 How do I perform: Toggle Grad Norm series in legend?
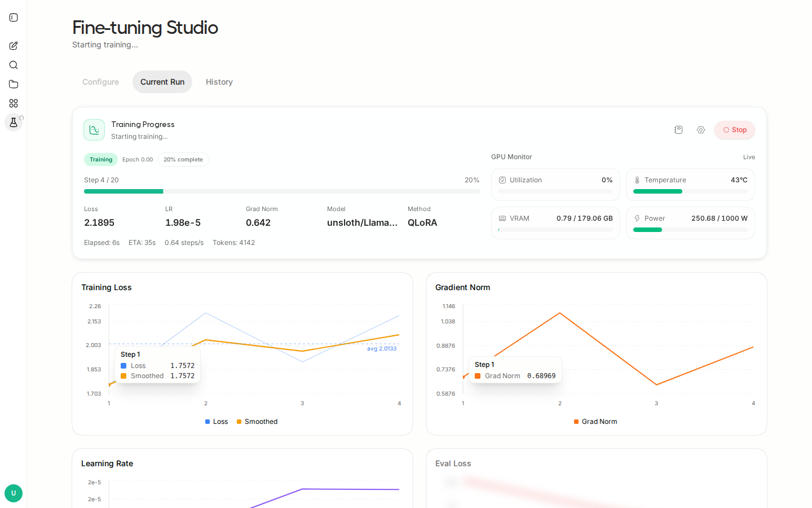(595, 422)
